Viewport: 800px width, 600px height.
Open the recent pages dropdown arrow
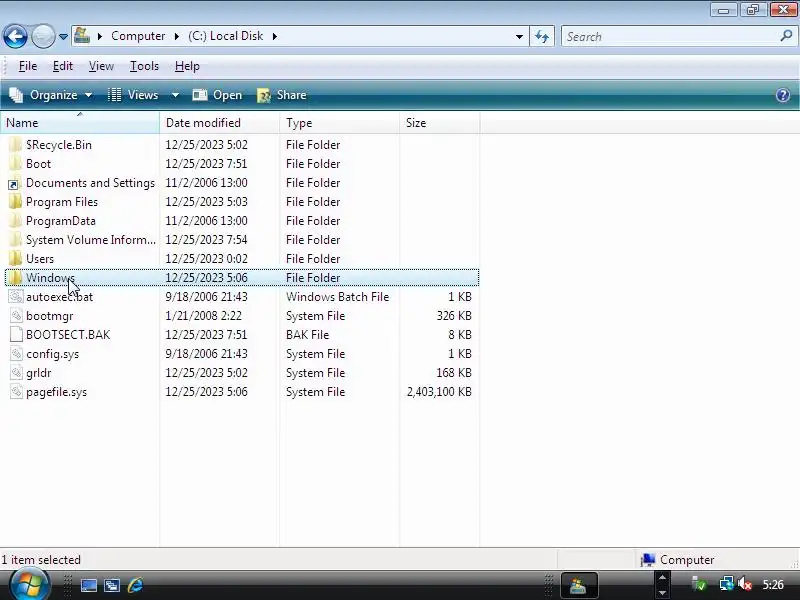pyautogui.click(x=63, y=37)
